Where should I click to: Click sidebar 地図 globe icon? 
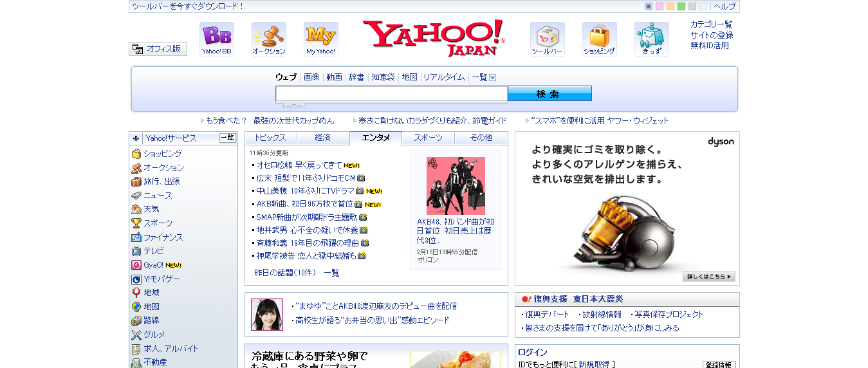click(x=136, y=307)
